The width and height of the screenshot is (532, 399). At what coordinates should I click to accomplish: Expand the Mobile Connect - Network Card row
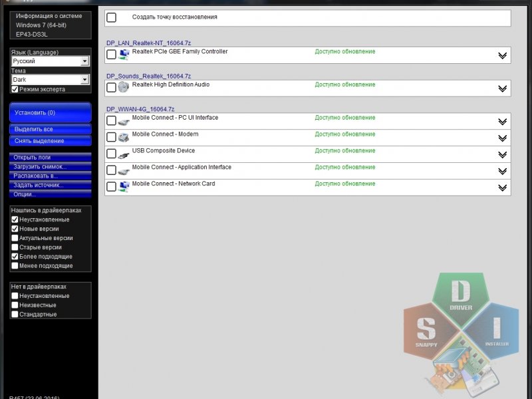point(502,188)
